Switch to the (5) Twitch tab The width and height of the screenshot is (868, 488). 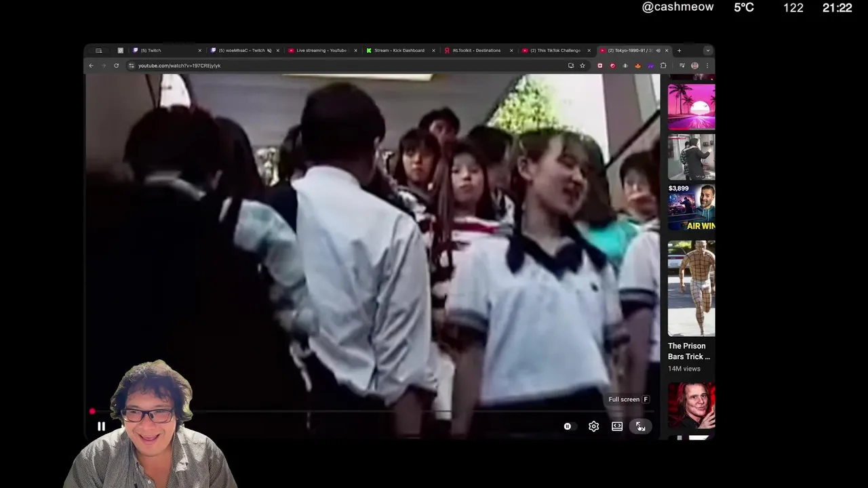[166, 50]
